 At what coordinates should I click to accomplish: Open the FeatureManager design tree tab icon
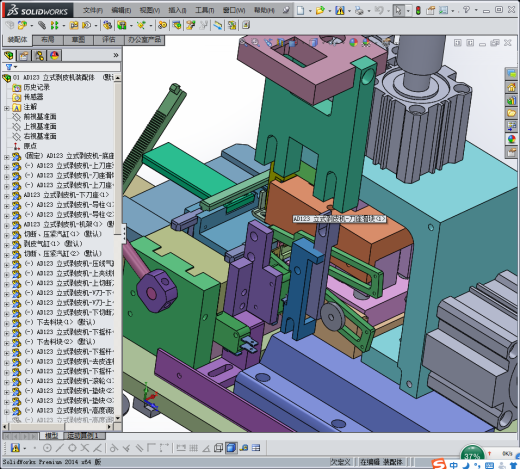(9, 55)
